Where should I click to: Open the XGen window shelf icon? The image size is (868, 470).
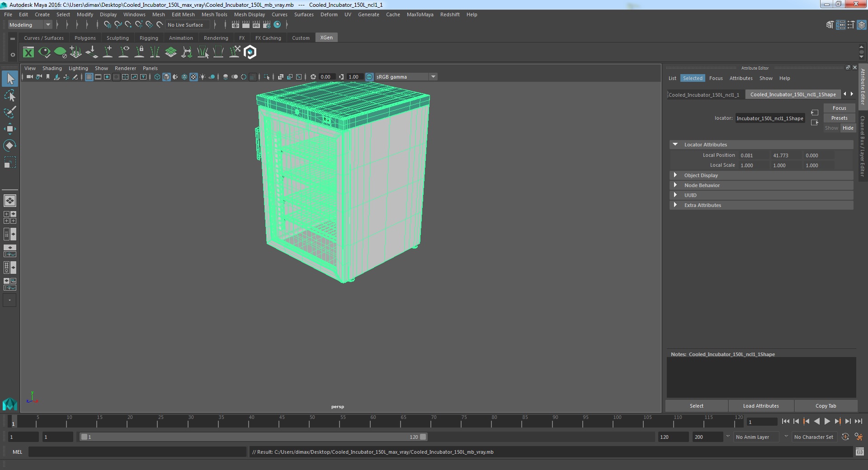(x=28, y=52)
